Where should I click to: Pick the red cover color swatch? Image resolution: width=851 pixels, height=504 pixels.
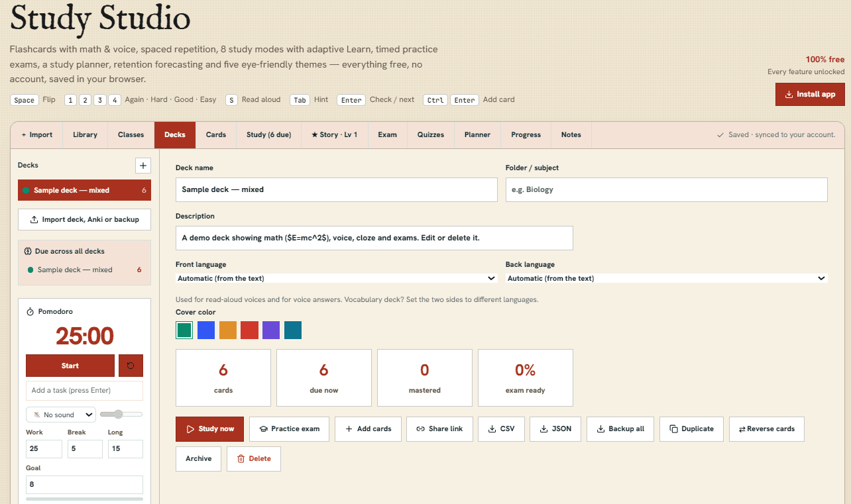coord(249,330)
